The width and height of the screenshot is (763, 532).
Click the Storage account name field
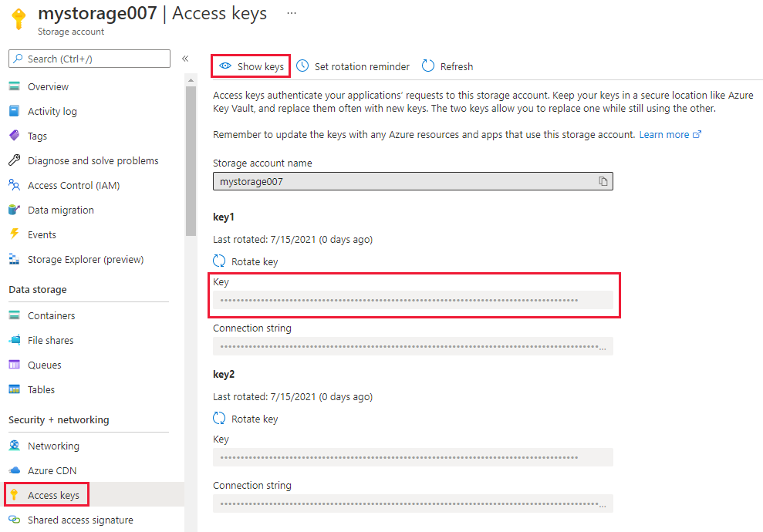(x=413, y=181)
